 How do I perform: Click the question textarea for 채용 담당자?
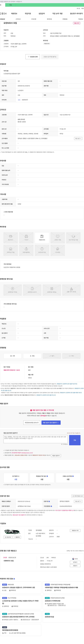click(36, 439)
